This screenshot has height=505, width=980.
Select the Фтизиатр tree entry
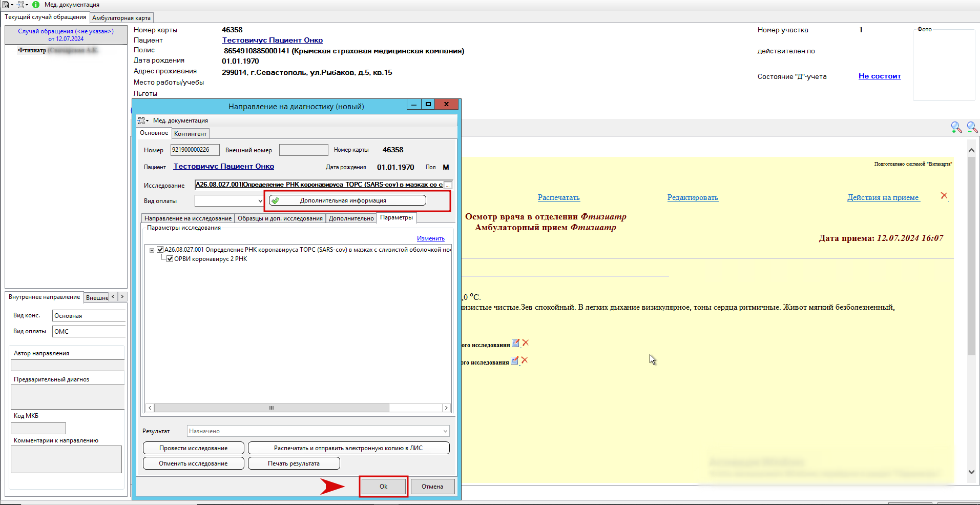pos(57,50)
